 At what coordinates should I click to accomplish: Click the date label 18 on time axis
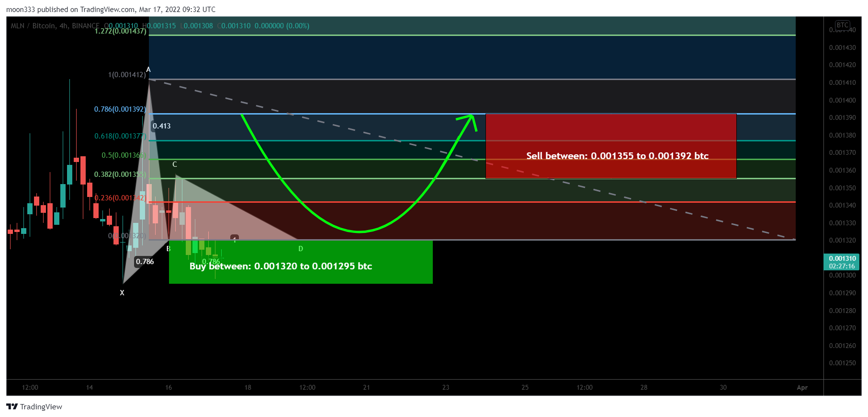click(x=248, y=388)
